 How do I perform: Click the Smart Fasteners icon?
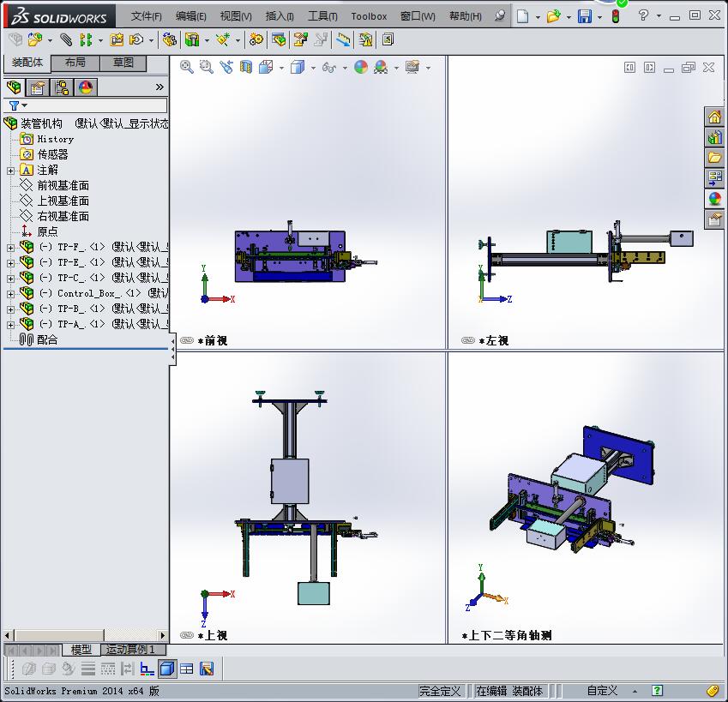[x=117, y=40]
